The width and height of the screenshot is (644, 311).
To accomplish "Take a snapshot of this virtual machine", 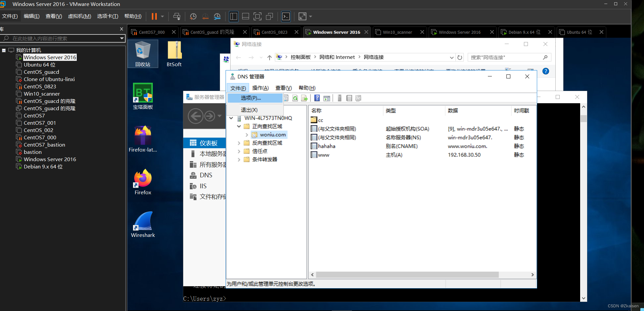I will [x=193, y=16].
